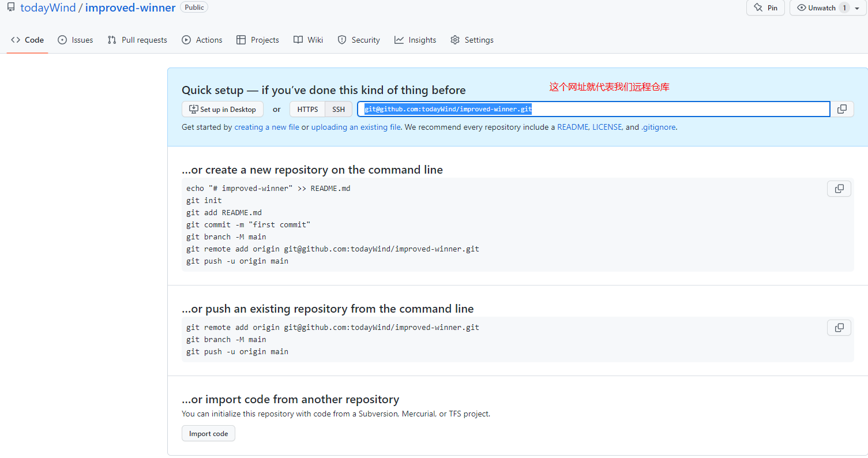Select the SSH protocol option
The image size is (868, 458).
[339, 109]
